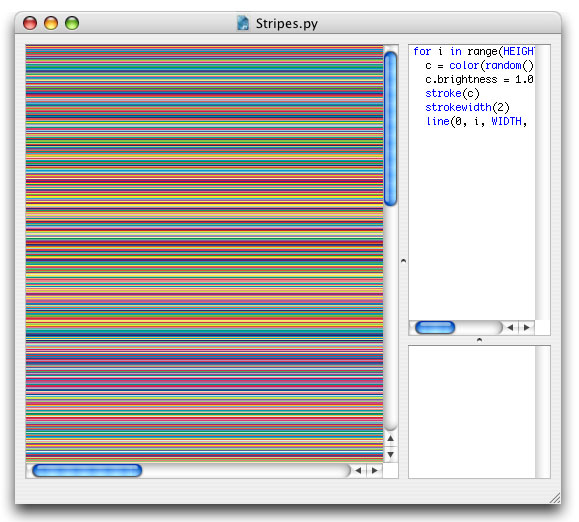Image resolution: width=579 pixels, height=522 pixels.
Task: Click the canvas vertical scroll down arrow
Action: pyautogui.click(x=391, y=454)
